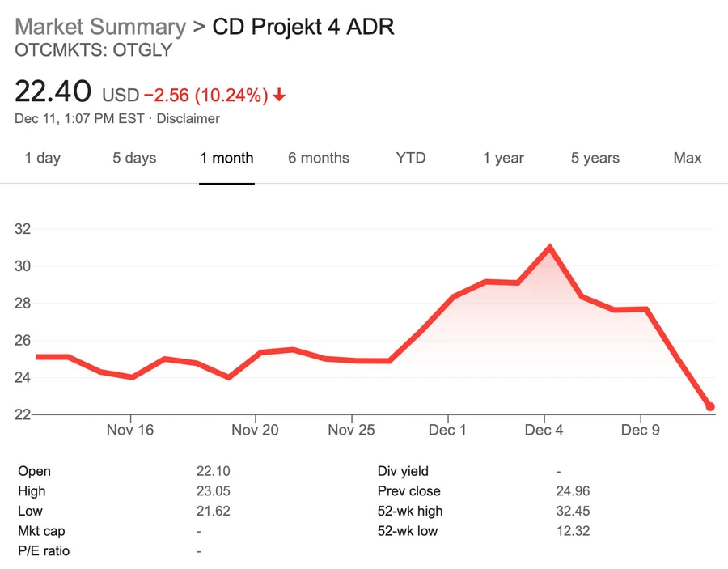Click the current price endpoint dot on chart
The height and width of the screenshot is (569, 728).
(x=710, y=406)
